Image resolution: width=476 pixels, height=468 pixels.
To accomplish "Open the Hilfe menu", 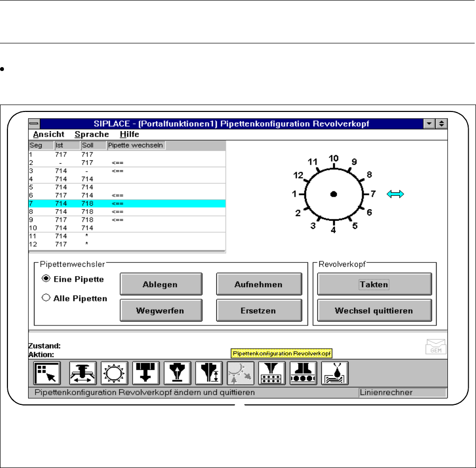I will tap(130, 134).
